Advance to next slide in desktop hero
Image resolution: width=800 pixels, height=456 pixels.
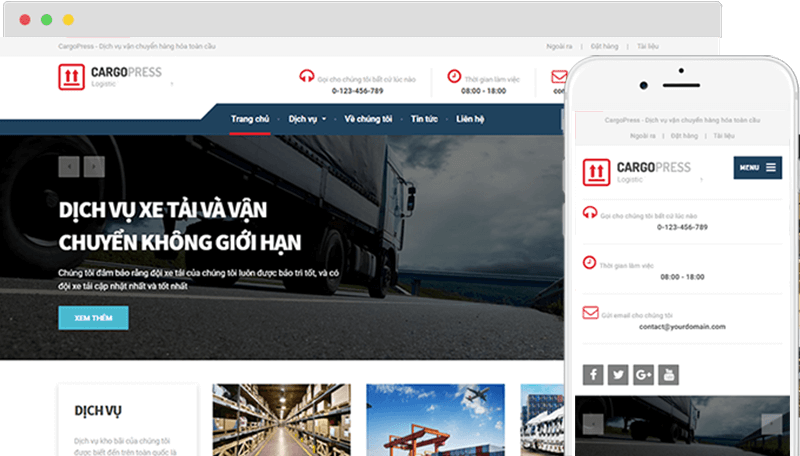96,166
